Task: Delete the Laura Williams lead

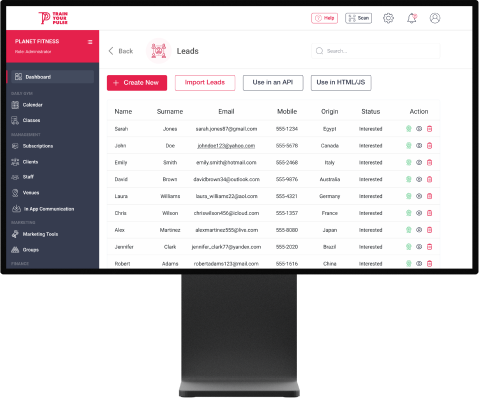Action: pyautogui.click(x=429, y=196)
